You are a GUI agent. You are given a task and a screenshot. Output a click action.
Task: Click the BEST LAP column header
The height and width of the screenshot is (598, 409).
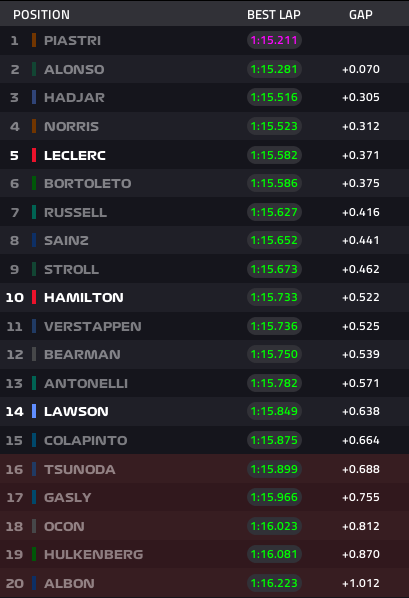click(274, 14)
